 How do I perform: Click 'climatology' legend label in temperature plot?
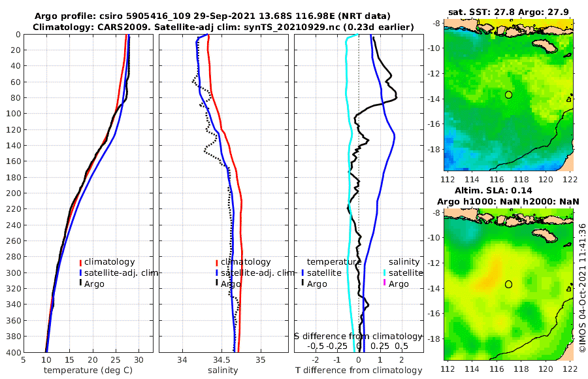(109, 261)
